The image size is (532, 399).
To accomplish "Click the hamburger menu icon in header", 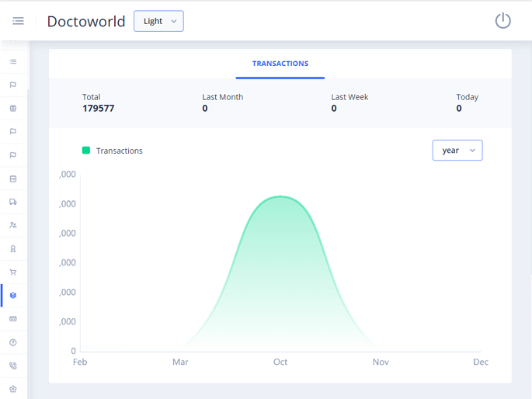I will coord(18,21).
